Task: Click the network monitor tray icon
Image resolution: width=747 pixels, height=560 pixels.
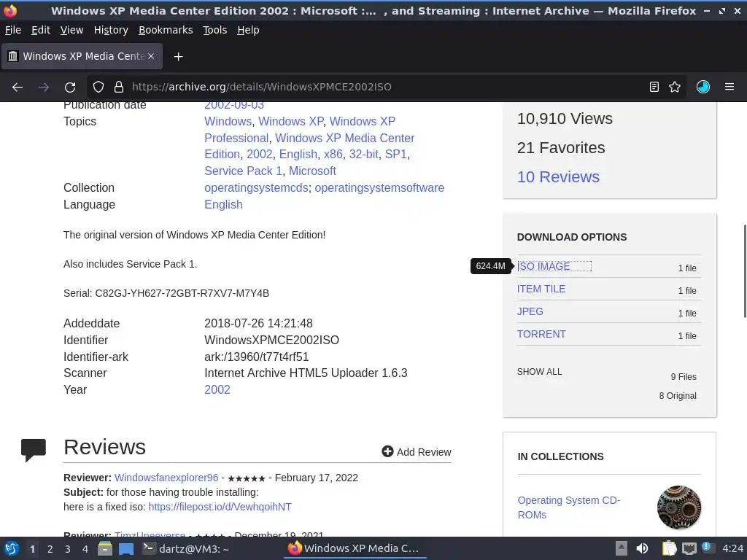Action: 689,548
